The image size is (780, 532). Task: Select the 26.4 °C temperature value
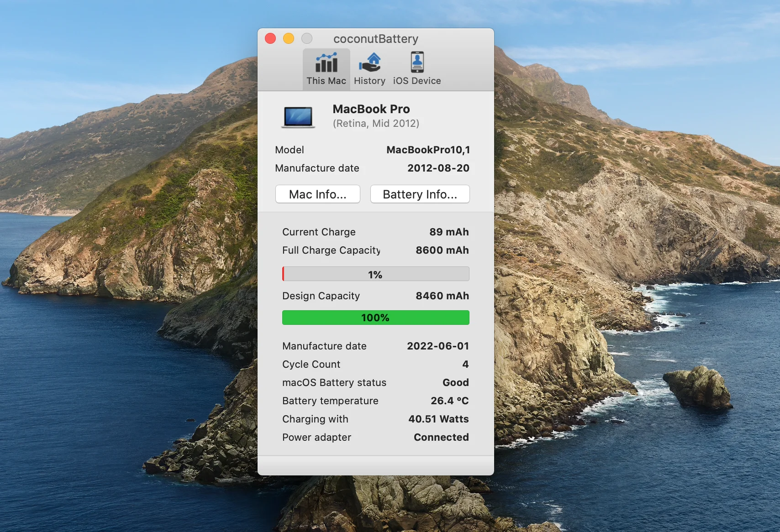tap(450, 401)
